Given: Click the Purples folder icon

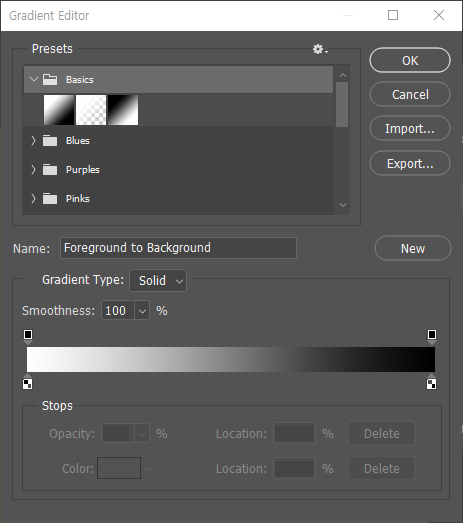Looking at the screenshot, I should (50, 169).
